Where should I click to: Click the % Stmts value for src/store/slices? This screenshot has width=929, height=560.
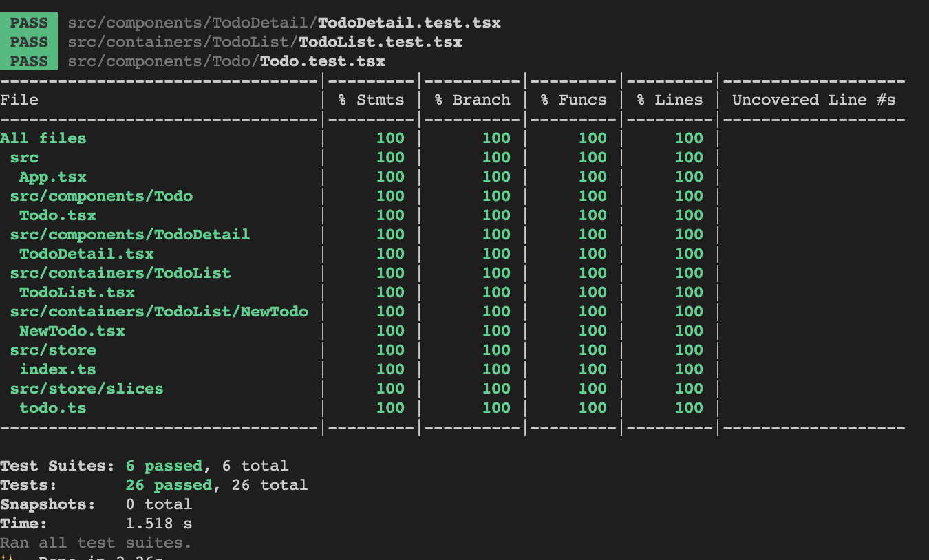point(390,389)
